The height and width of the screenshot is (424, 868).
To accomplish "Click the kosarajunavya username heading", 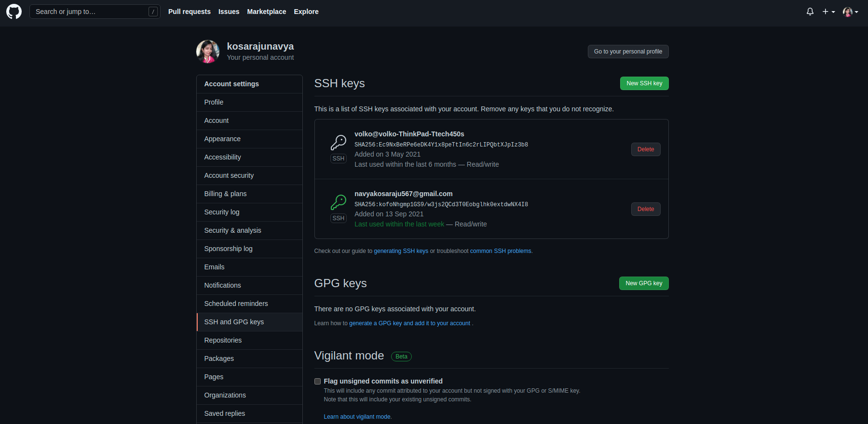I will (260, 46).
